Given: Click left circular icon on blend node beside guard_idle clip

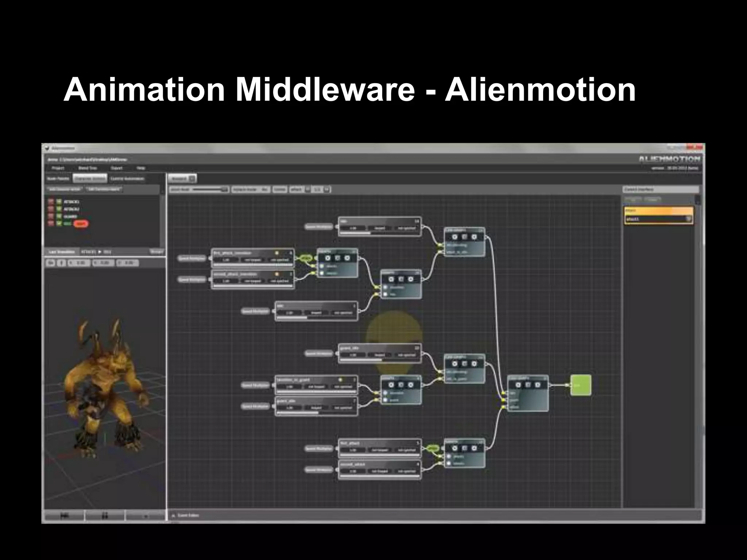Looking at the screenshot, I should 454,364.
